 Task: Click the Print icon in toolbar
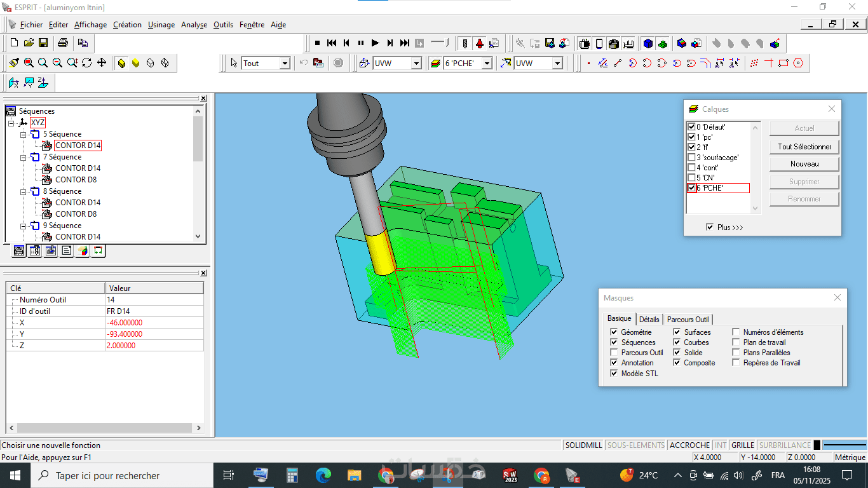coord(62,43)
